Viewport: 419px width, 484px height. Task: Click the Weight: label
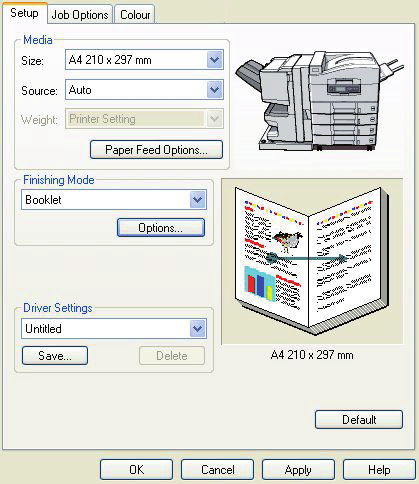39,120
